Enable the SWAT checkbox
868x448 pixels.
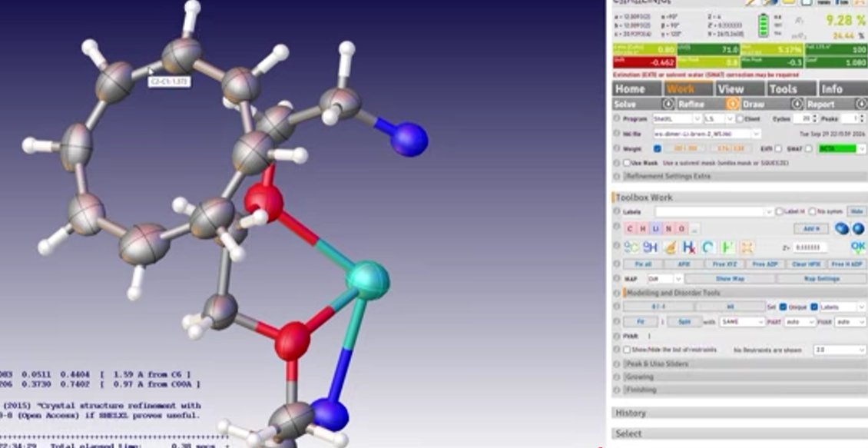[808, 148]
